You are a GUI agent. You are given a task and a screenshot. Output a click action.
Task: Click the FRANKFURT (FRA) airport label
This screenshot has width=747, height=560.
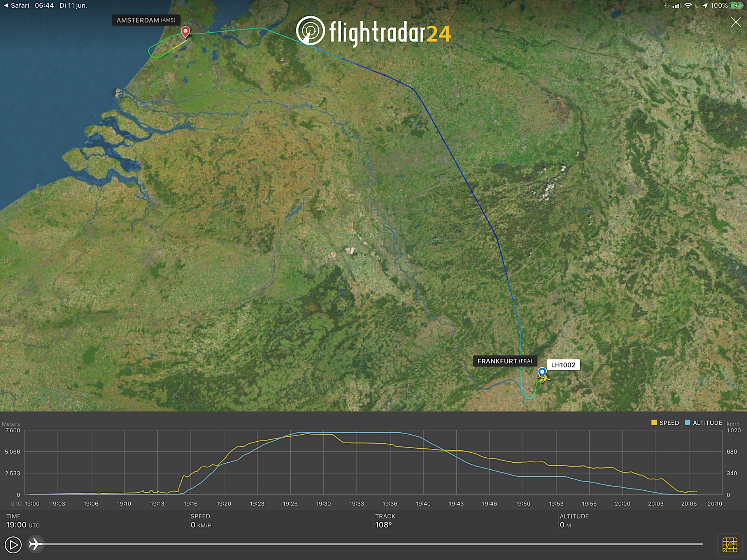pos(505,361)
